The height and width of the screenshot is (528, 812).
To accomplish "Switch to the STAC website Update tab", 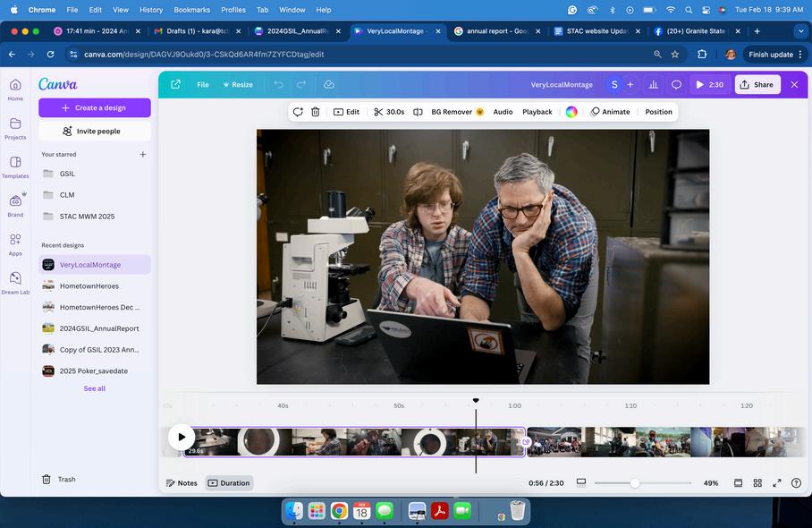I will 596,31.
